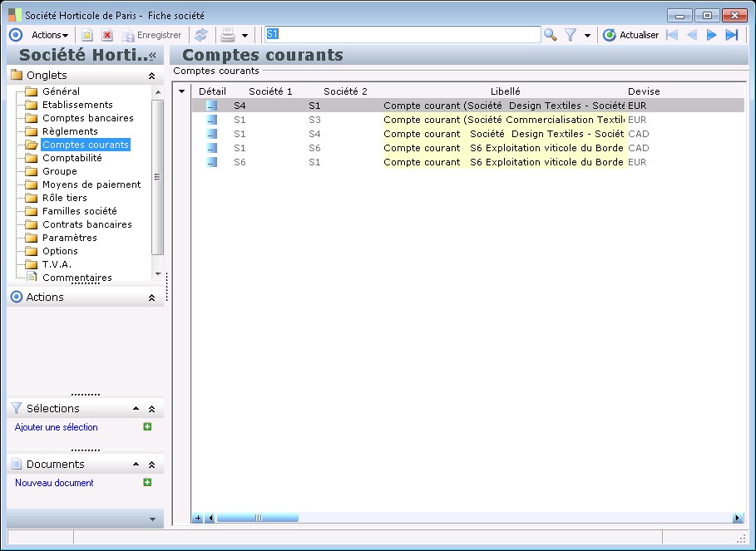Open detail icon for the S1–S3 row
Image resolution: width=756 pixels, height=551 pixels.
[x=211, y=120]
